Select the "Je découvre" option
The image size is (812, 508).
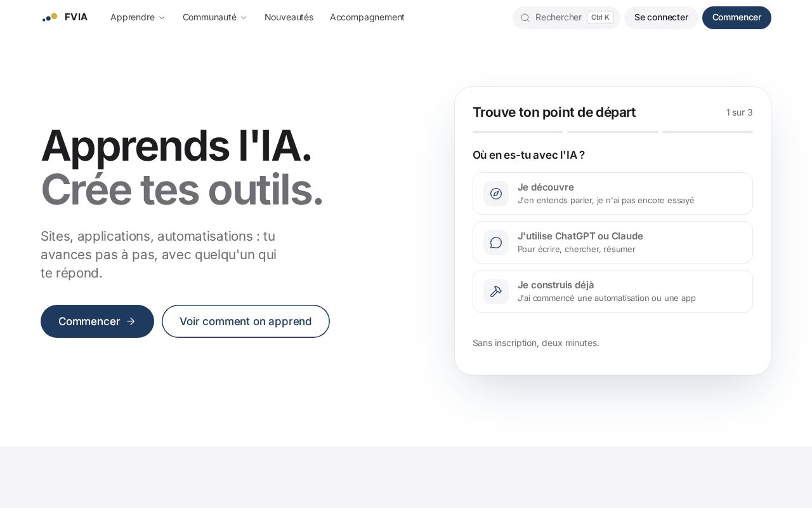(x=613, y=194)
